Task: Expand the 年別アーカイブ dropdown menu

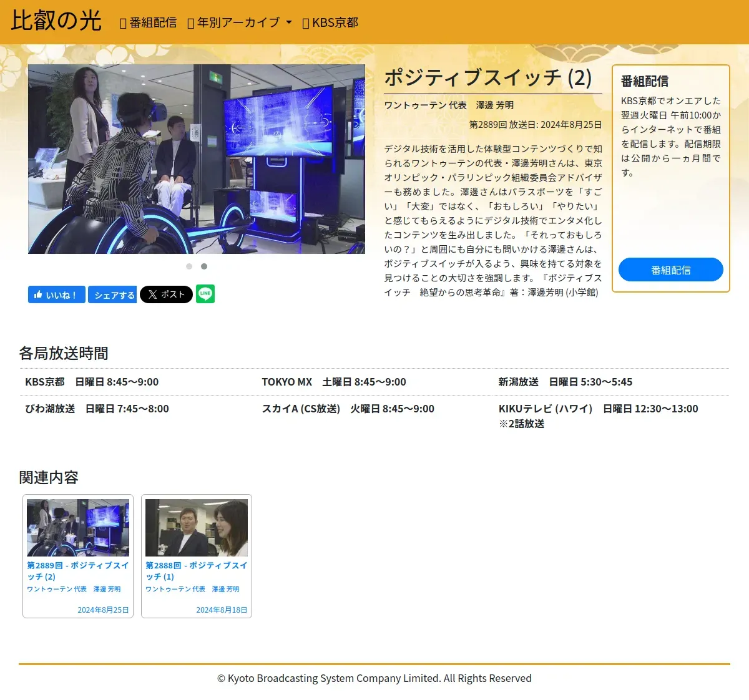Action: (240, 22)
